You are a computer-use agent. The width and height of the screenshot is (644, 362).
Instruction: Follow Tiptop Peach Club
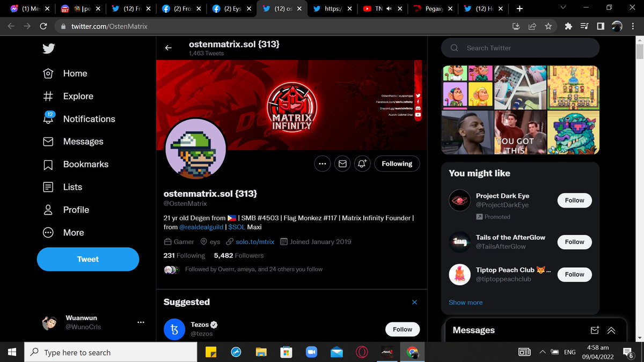tap(574, 275)
